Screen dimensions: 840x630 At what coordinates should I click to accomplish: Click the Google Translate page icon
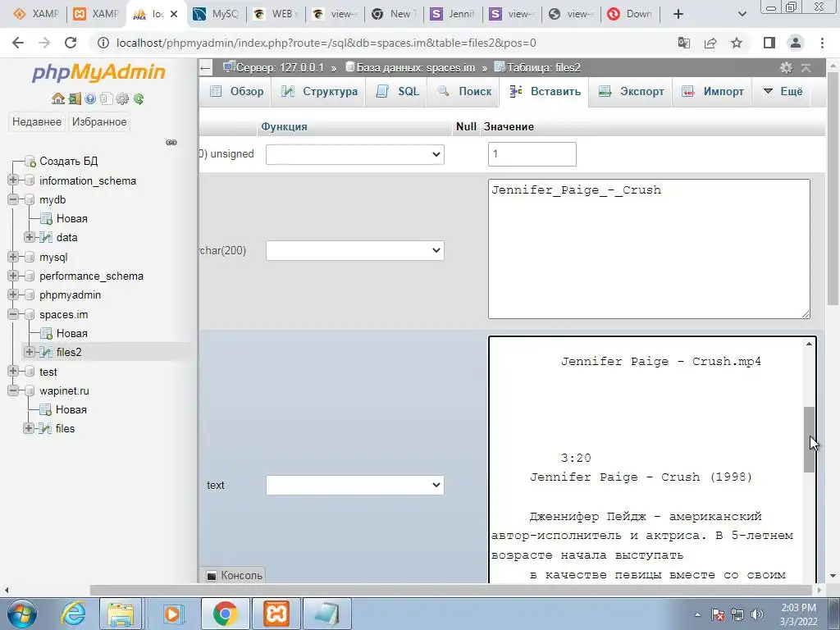coord(684,43)
